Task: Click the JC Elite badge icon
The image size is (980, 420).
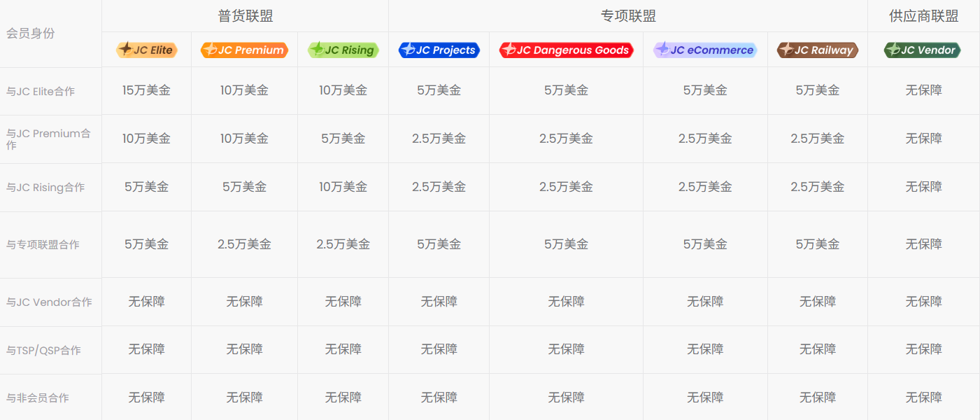Action: (146, 50)
